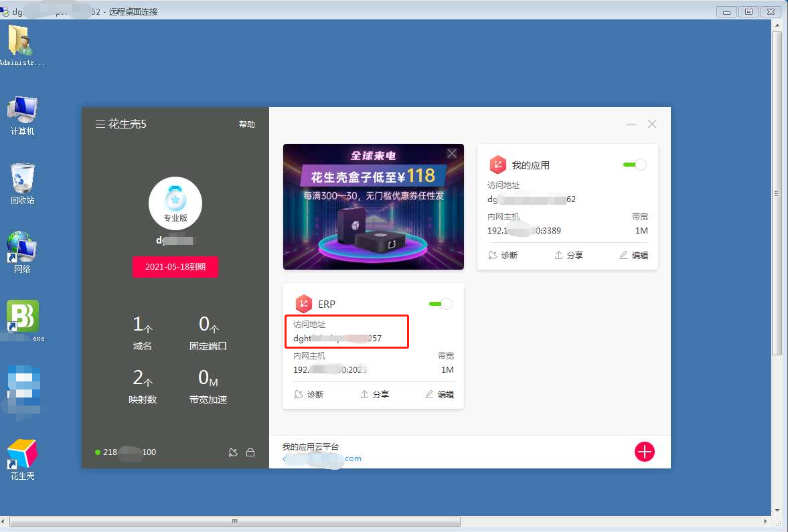Image resolution: width=788 pixels, height=532 pixels.
Task: Toggle the 我的应用 mapping switch
Action: (634, 165)
